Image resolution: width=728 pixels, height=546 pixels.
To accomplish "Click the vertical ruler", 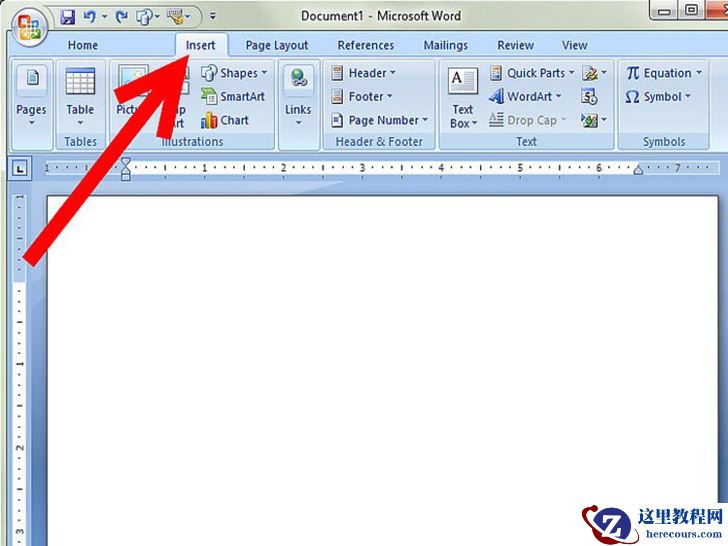I will [x=20, y=369].
